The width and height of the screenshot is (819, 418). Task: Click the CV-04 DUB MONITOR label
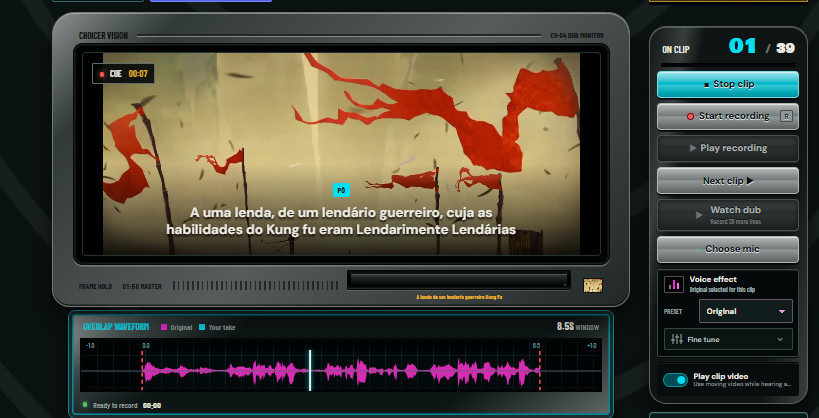tap(577, 36)
